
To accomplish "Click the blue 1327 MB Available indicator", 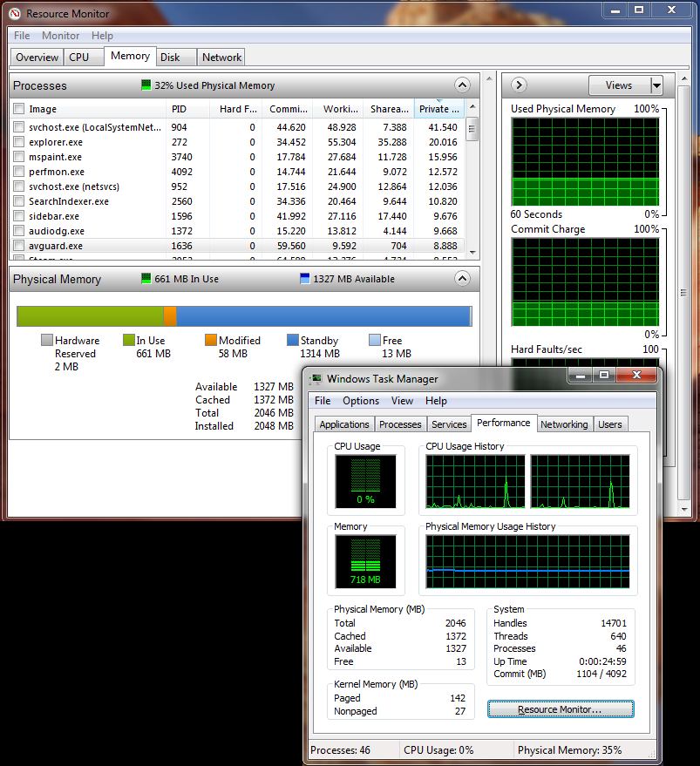I will pos(304,279).
